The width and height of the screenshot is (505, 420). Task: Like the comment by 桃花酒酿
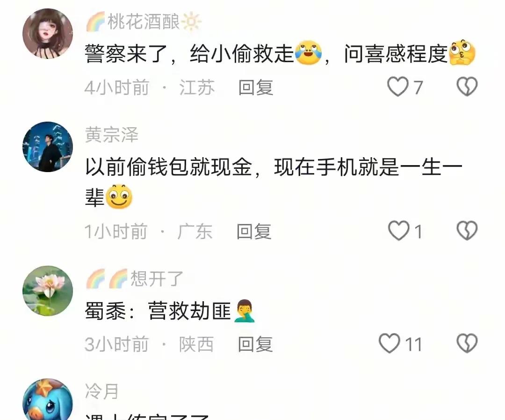point(398,87)
